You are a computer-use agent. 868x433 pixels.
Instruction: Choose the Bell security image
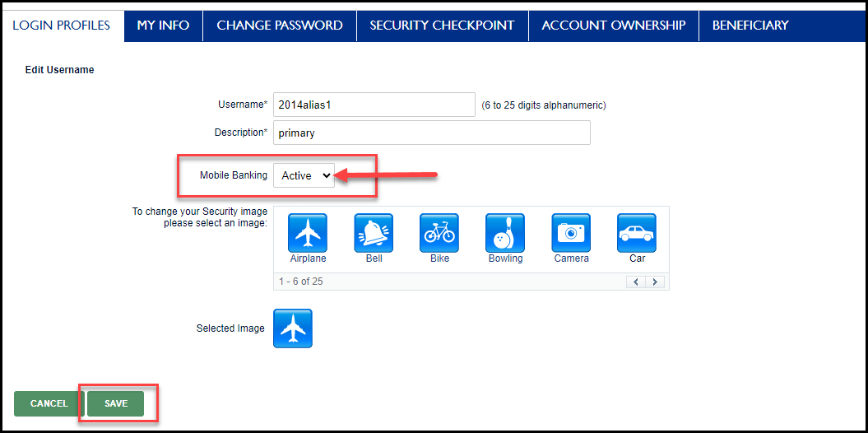click(x=374, y=233)
